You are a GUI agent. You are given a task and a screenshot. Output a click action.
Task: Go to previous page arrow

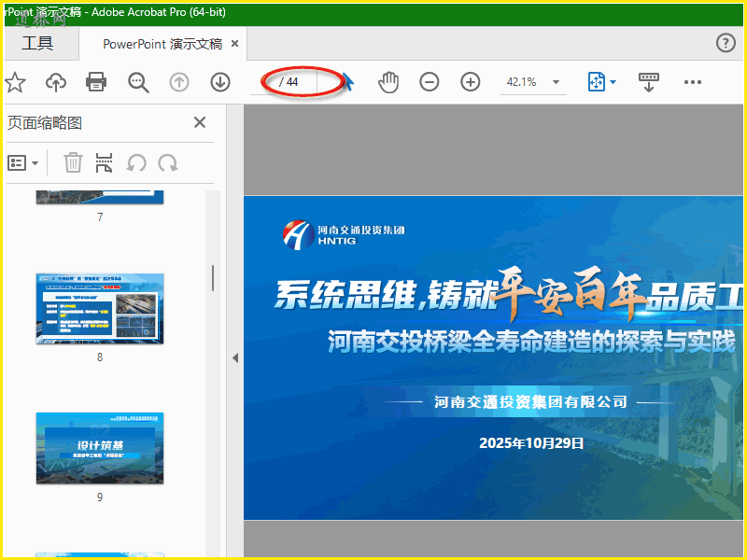[179, 82]
